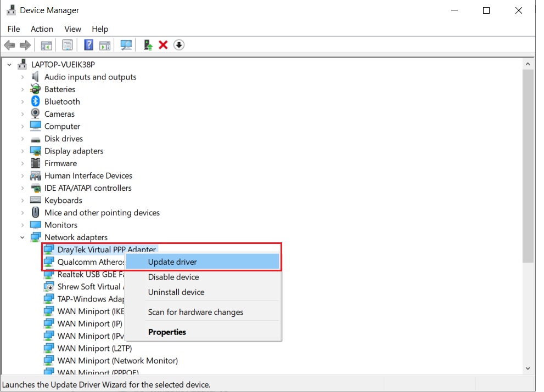544x392 pixels.
Task: Click the Disable device toolbar icon
Action: click(x=179, y=44)
